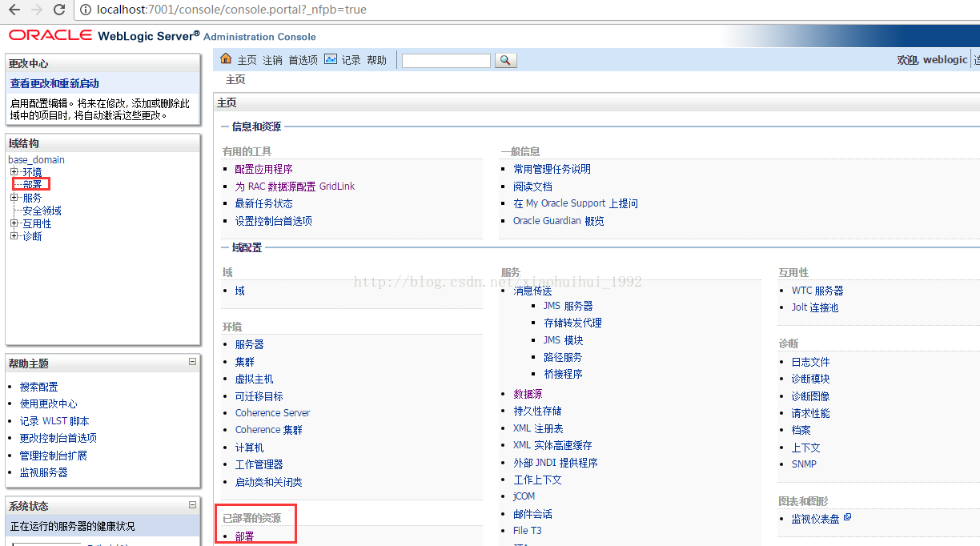The image size is (980, 546).
Task: Reload the page with refresh icon
Action: (59, 10)
